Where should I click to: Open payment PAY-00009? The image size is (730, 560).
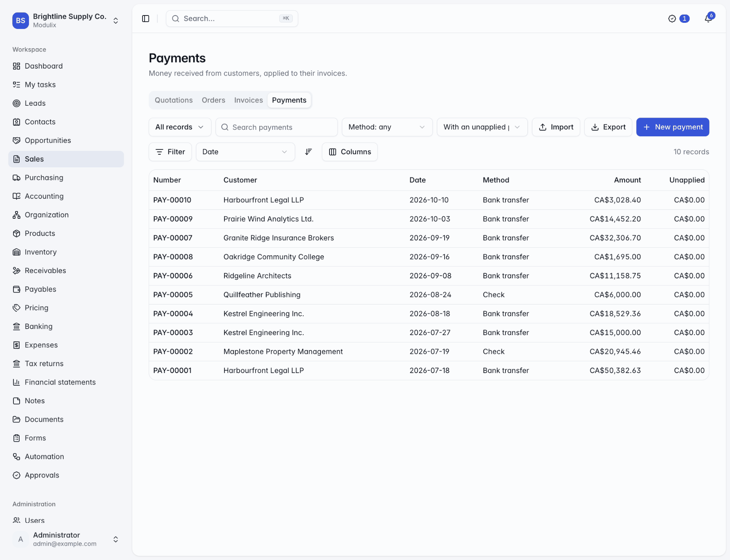(x=173, y=219)
